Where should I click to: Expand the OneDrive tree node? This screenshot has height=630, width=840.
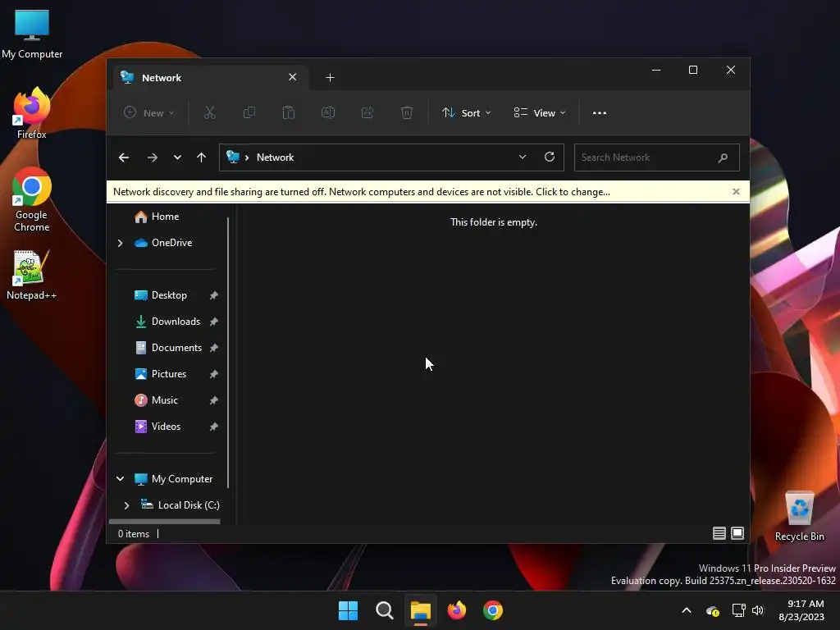pos(120,243)
